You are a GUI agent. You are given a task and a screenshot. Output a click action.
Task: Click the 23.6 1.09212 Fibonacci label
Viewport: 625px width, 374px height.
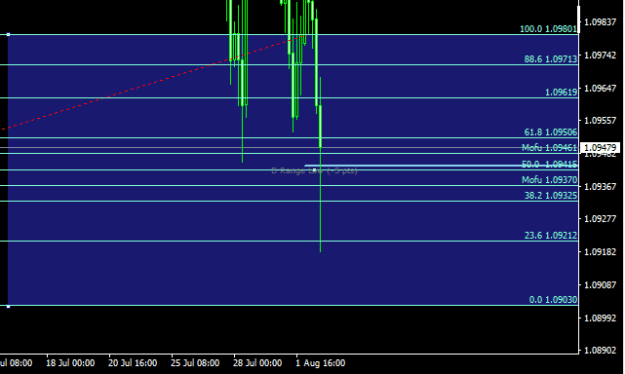click(x=550, y=235)
